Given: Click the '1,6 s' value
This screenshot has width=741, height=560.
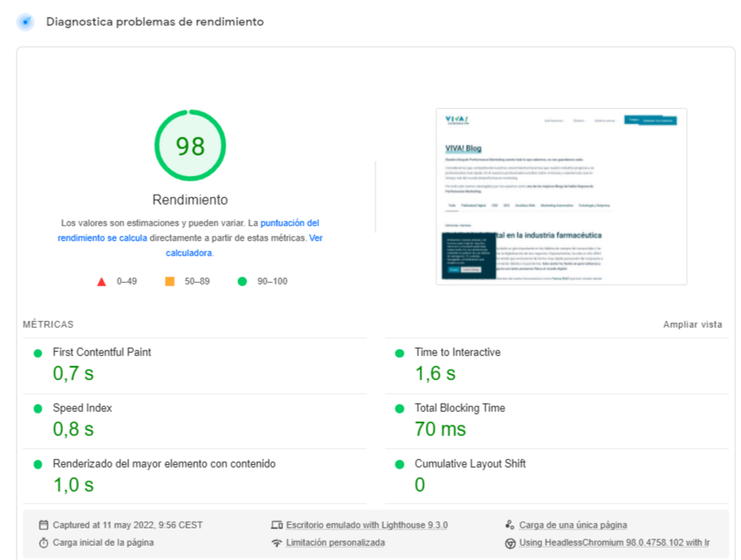Looking at the screenshot, I should [x=435, y=374].
